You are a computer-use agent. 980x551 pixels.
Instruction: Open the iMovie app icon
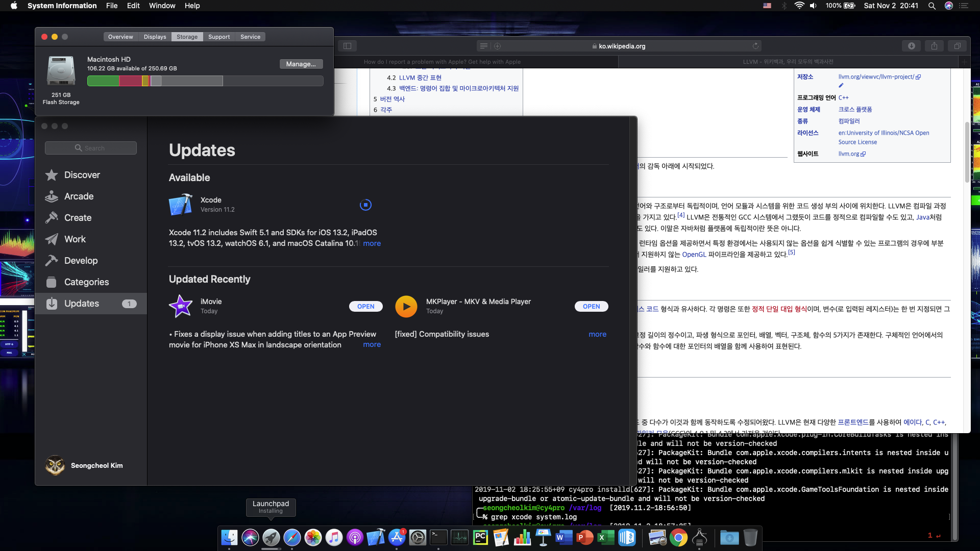pyautogui.click(x=181, y=306)
